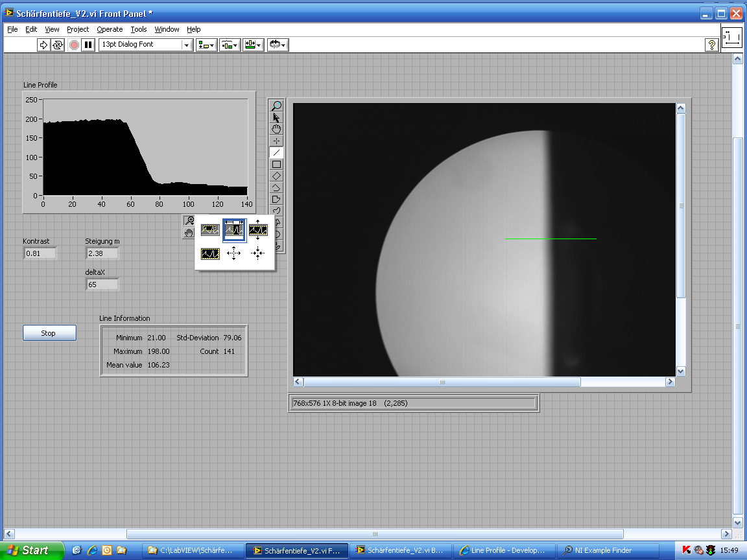The width and height of the screenshot is (747, 560).
Task: Choose Zoom Out About Point option
Action: pyautogui.click(x=258, y=253)
